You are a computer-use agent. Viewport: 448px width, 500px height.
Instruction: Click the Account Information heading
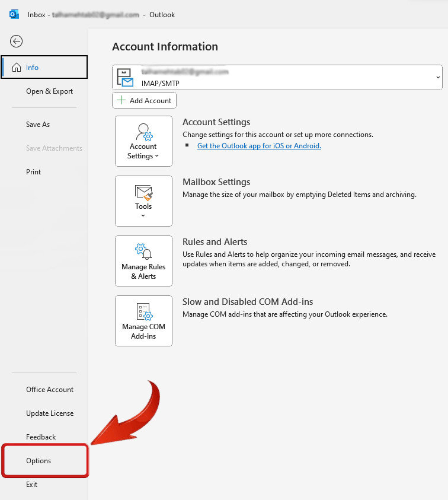pyautogui.click(x=165, y=46)
